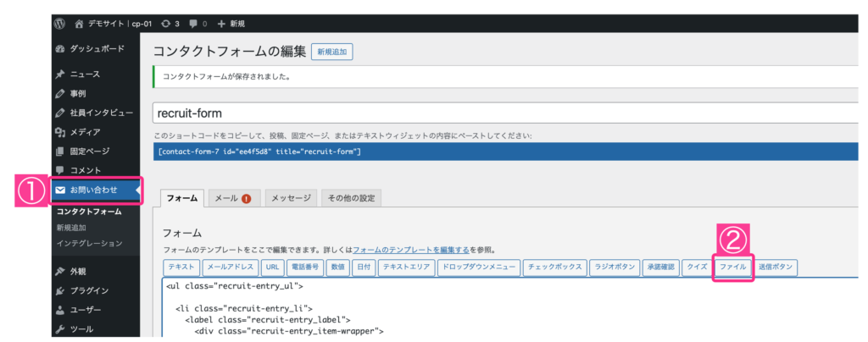The image size is (868, 342).
Task: Click the コンタクトフォームの編集 heading
Action: pos(229,52)
